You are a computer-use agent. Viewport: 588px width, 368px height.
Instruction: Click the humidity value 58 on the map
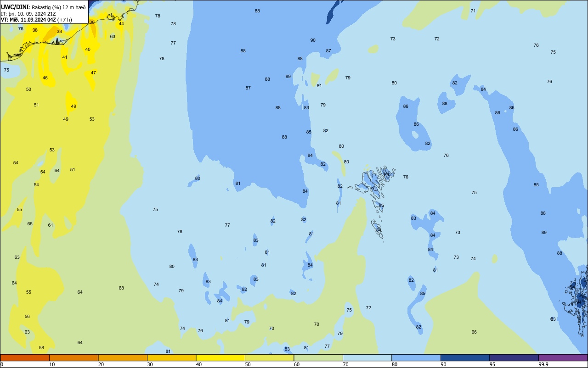click(41, 348)
